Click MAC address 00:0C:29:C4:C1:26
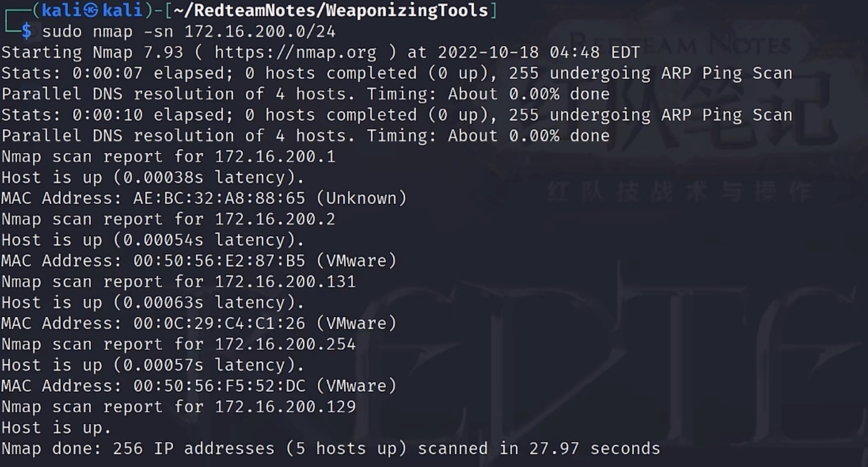The height and width of the screenshot is (467, 868). [219, 323]
